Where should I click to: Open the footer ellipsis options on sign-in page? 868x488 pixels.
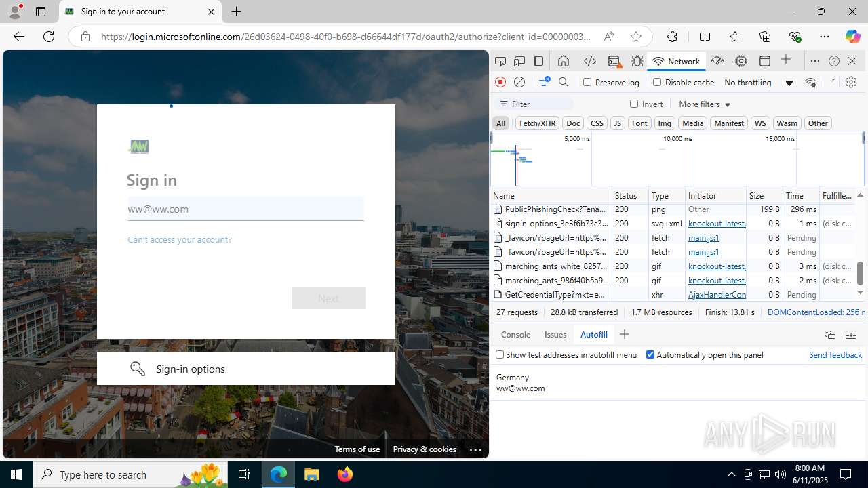[x=475, y=449]
